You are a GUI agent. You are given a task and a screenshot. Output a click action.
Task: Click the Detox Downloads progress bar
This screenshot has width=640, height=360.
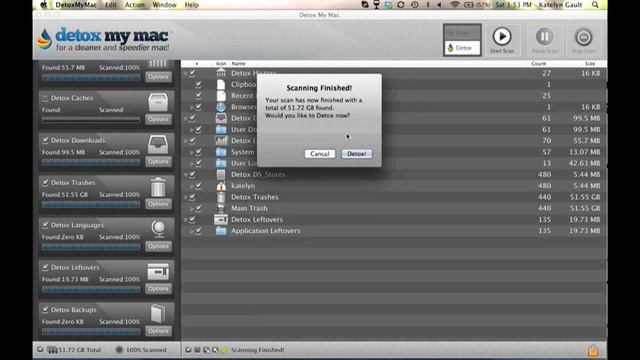point(91,162)
